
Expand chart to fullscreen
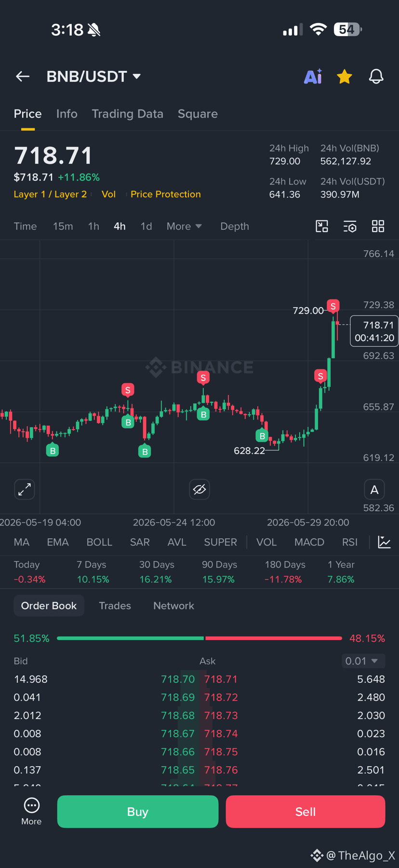click(25, 489)
